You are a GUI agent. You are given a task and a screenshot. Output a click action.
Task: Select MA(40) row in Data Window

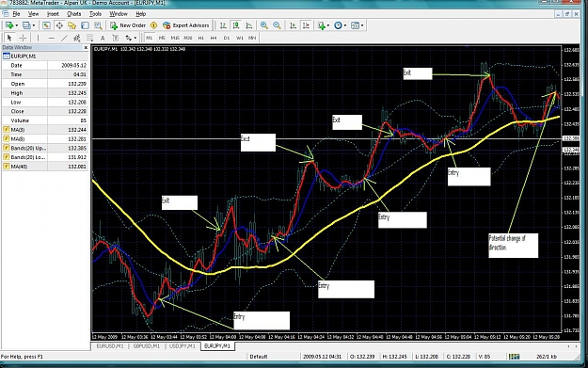[x=45, y=167]
